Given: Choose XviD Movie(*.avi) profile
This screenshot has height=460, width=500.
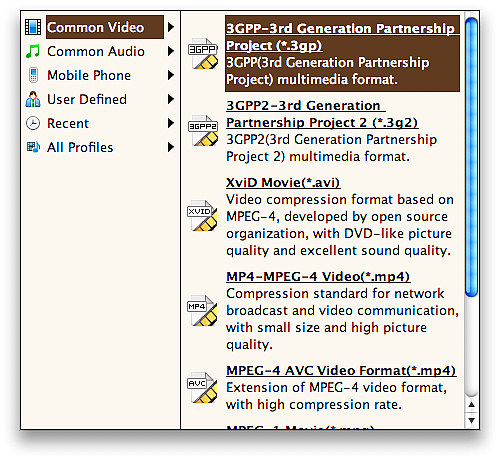Looking at the screenshot, I should click(283, 183).
